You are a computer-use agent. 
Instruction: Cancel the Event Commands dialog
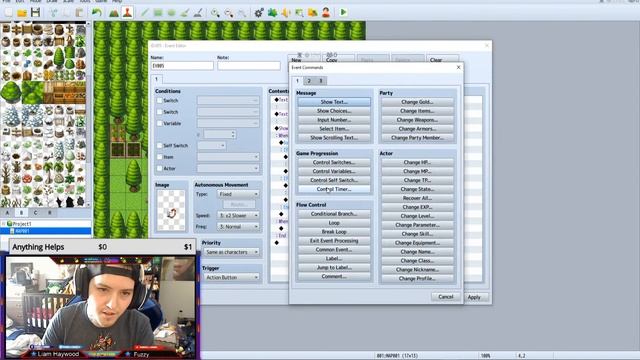point(446,297)
